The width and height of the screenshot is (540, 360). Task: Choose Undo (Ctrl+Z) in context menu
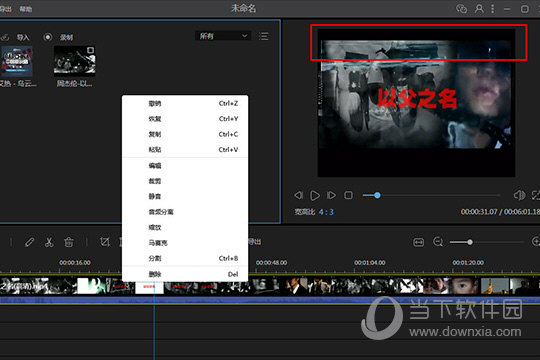pos(185,103)
